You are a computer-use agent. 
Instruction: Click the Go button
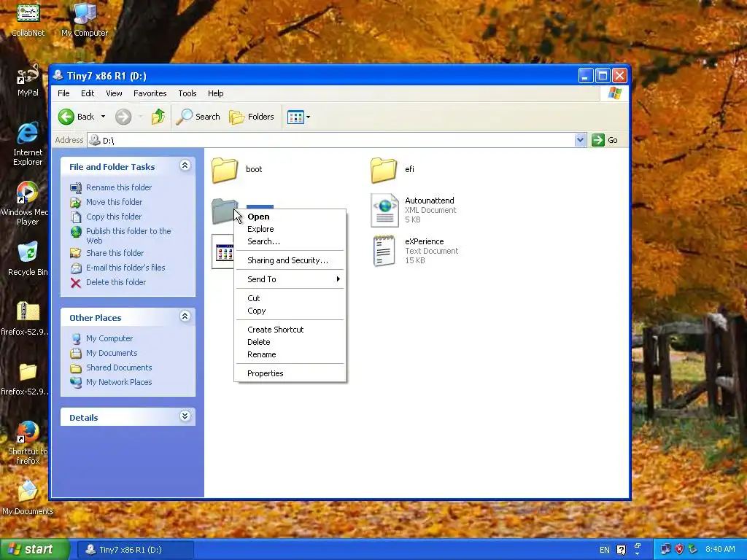coord(605,140)
